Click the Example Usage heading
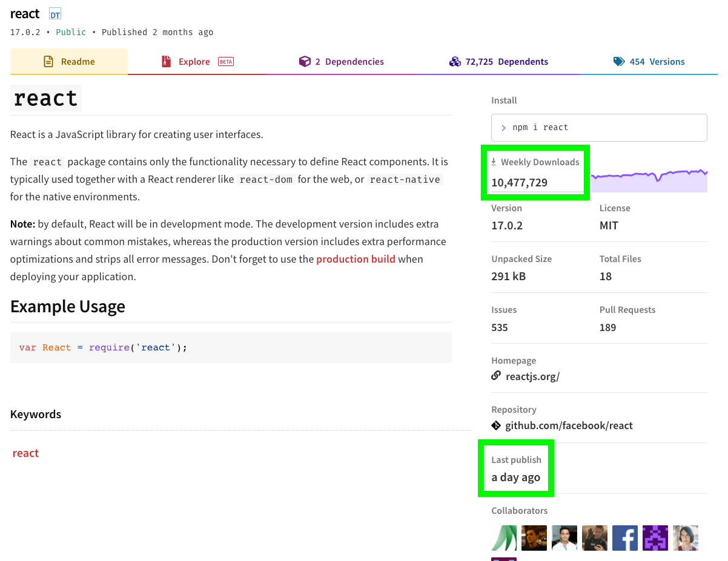 [x=68, y=306]
